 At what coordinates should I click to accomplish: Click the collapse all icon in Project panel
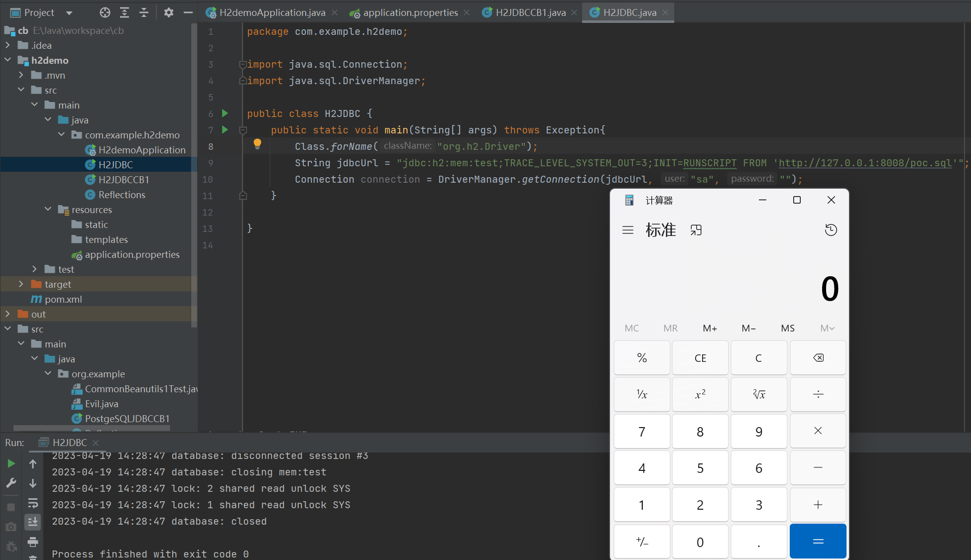144,12
